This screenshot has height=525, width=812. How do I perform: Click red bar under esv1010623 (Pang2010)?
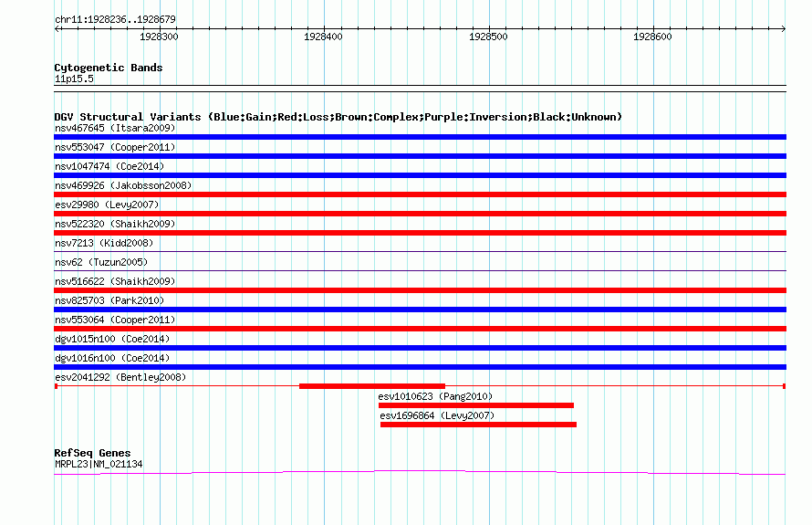(x=476, y=405)
